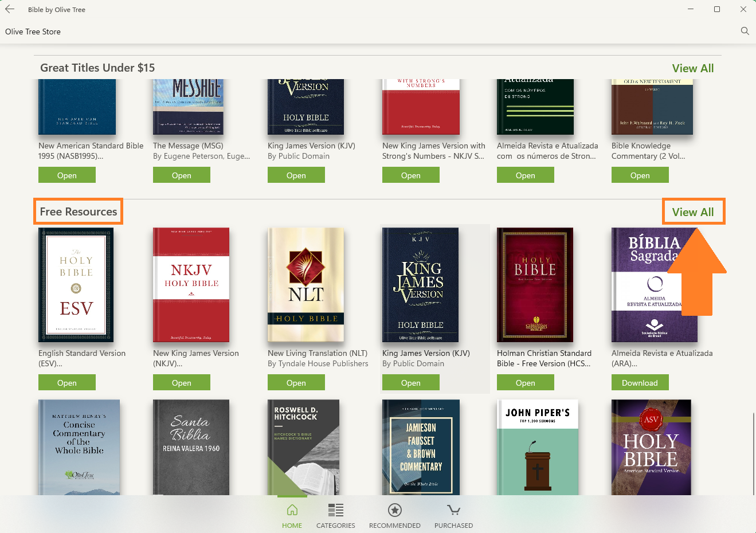Click the 'Free Resources' section heading
This screenshot has width=756, height=533.
pyautogui.click(x=79, y=211)
